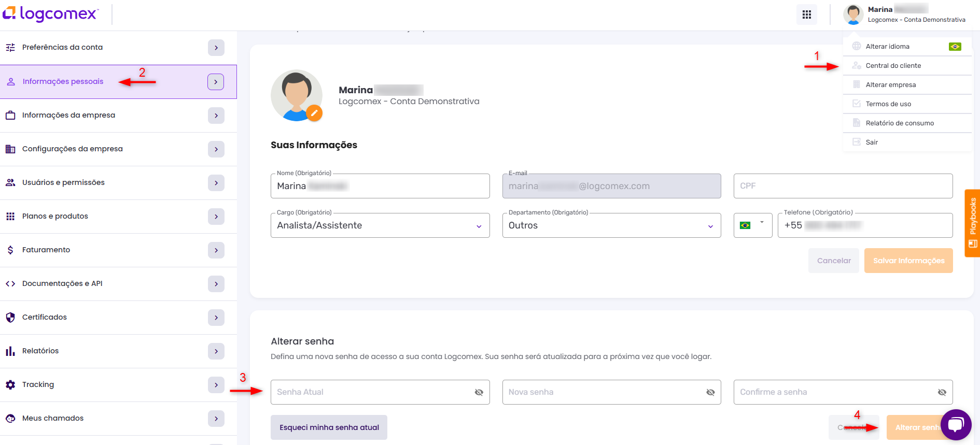Choose Alterar empresa from user menu

point(890,85)
